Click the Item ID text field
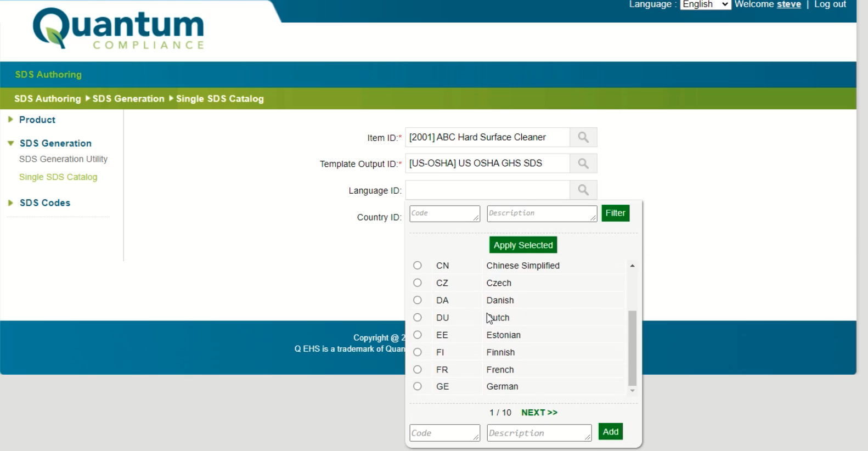The height and width of the screenshot is (451, 868). (487, 137)
